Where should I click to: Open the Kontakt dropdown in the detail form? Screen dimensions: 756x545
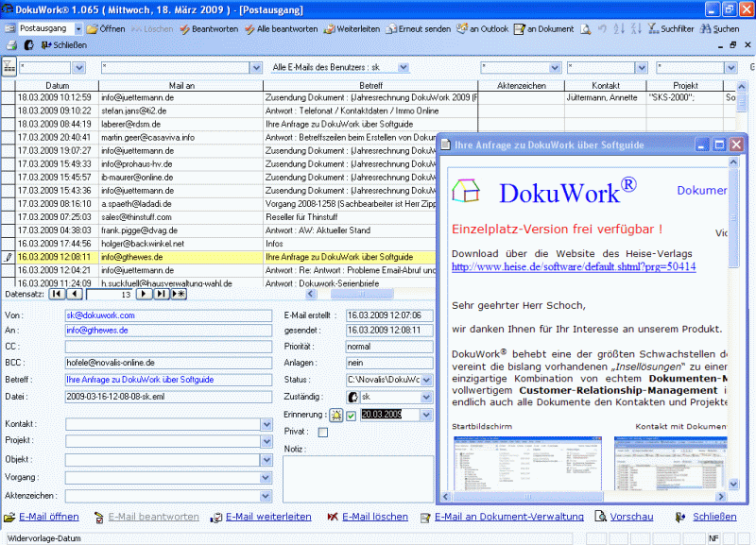[266, 424]
